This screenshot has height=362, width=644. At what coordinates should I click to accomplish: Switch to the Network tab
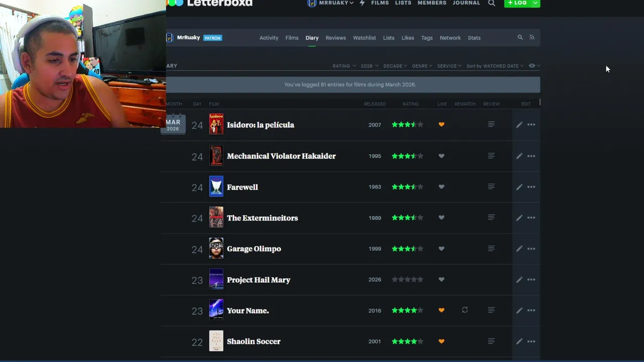[x=450, y=38]
